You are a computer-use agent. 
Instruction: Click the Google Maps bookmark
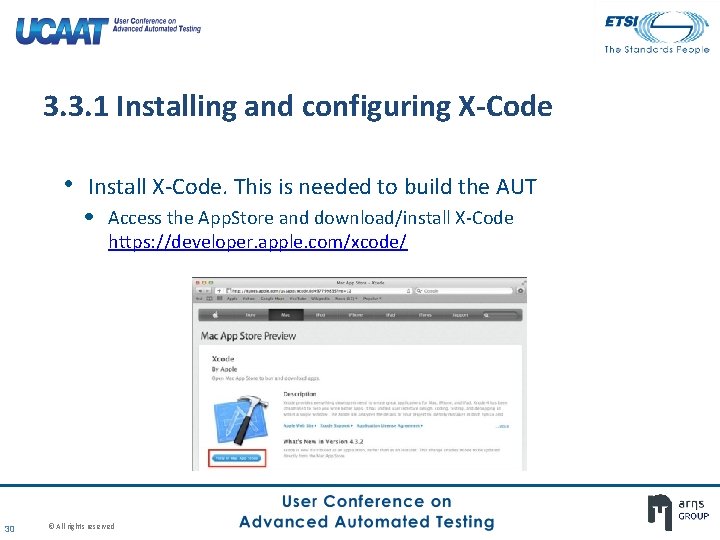(272, 298)
